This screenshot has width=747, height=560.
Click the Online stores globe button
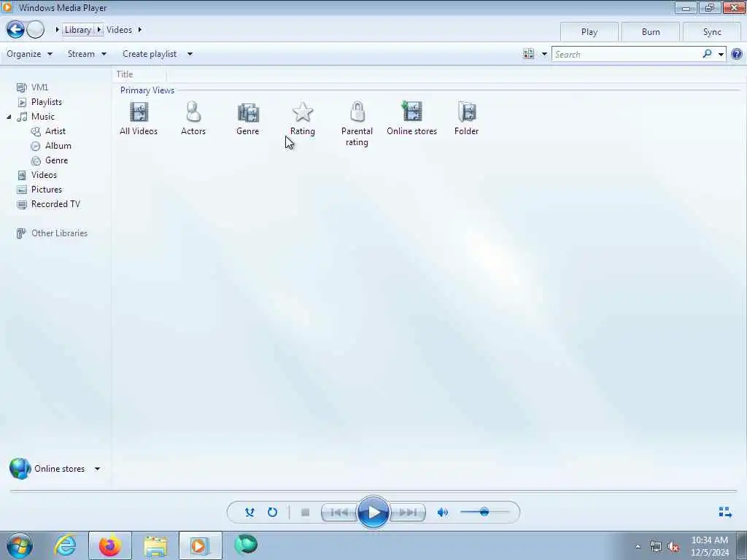20,469
